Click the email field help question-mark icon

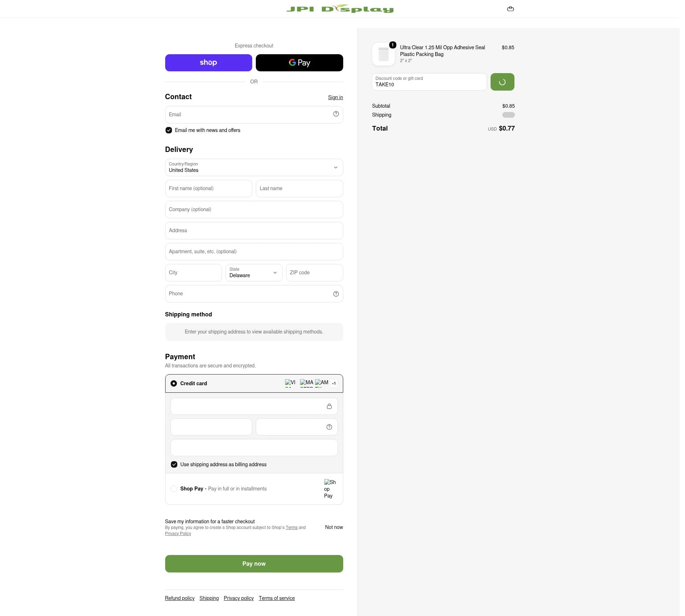click(x=336, y=114)
